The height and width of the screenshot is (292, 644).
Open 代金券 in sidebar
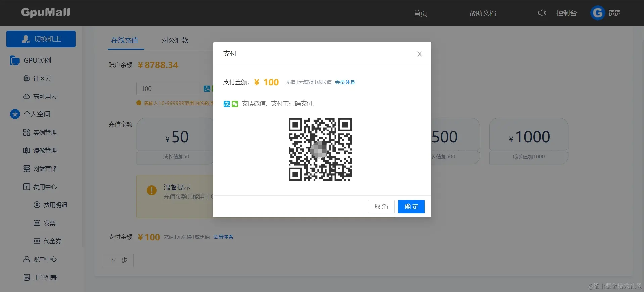click(x=52, y=241)
